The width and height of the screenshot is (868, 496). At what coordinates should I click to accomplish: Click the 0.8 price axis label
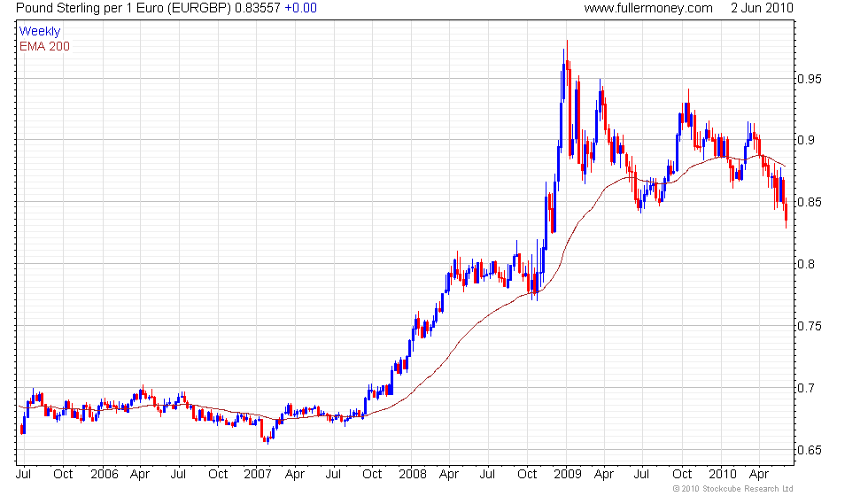pyautogui.click(x=806, y=264)
